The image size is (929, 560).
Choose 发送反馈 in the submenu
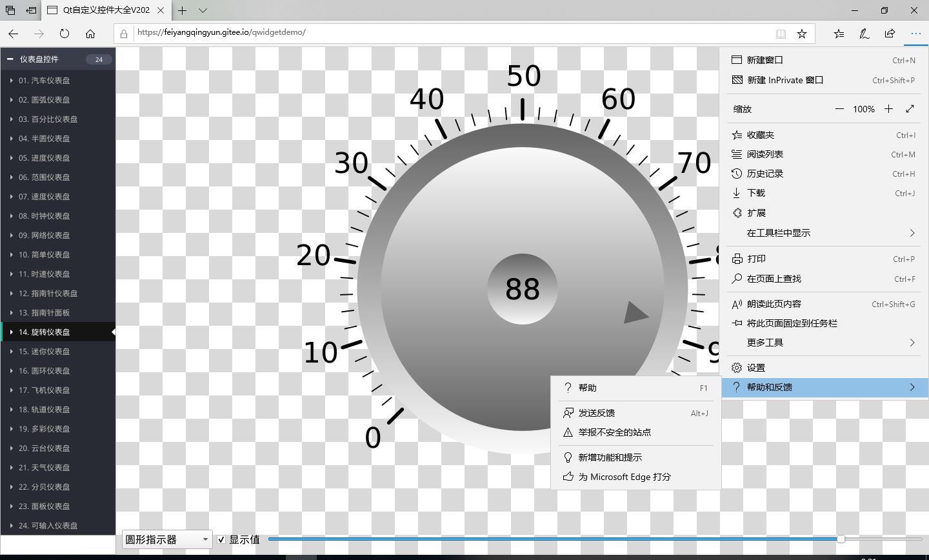point(596,413)
